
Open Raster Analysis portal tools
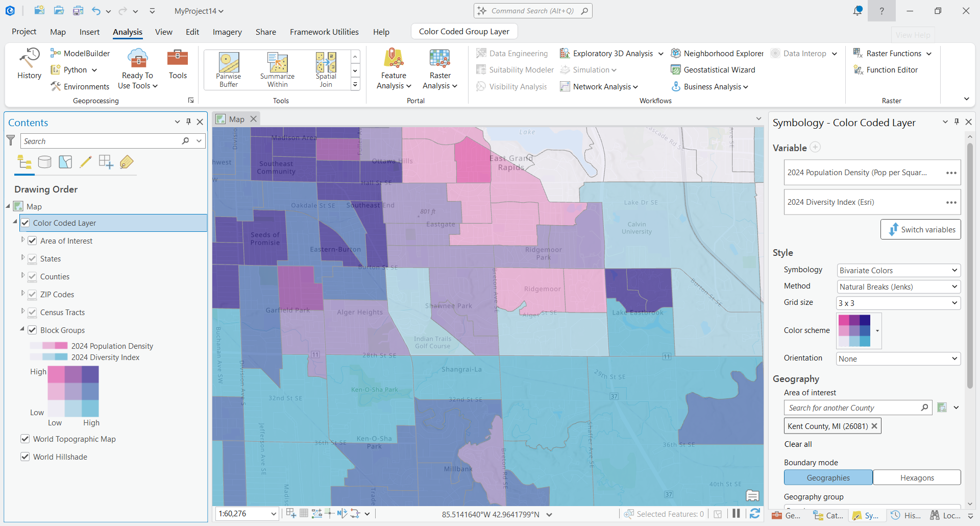pos(440,69)
